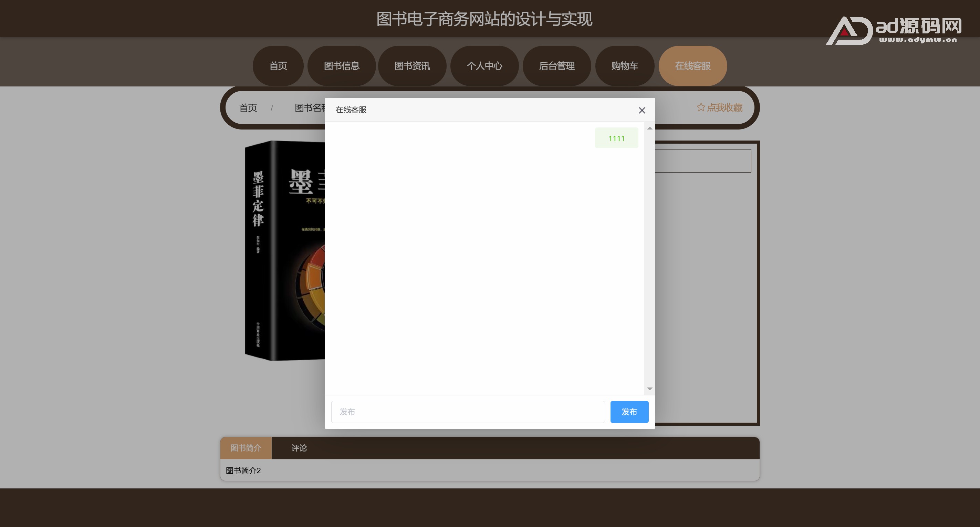Open 个人中心 from navigation

click(484, 66)
